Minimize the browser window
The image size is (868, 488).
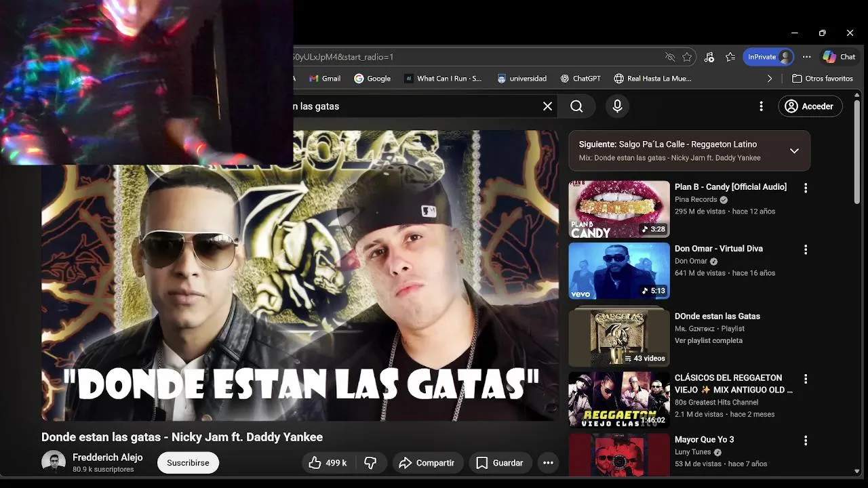[794, 33]
